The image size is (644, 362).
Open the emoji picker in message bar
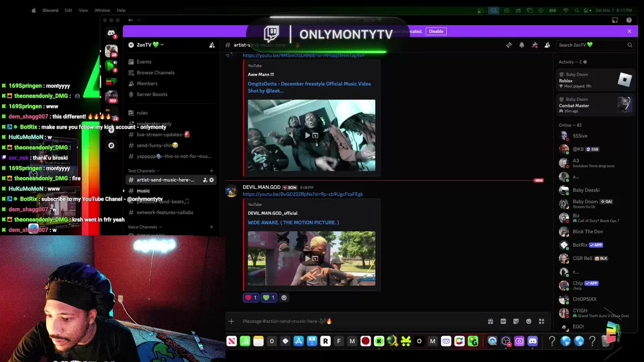pos(529,321)
